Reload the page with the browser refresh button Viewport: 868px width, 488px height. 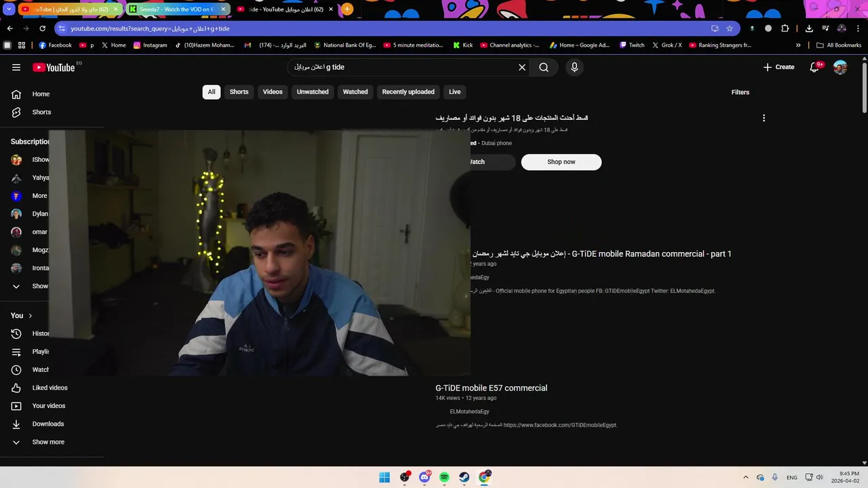coord(42,28)
